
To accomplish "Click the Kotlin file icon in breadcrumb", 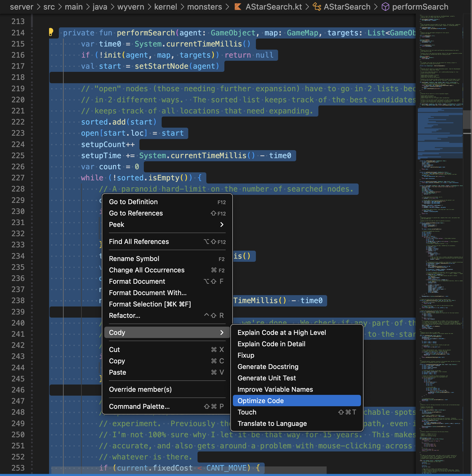I will (238, 7).
